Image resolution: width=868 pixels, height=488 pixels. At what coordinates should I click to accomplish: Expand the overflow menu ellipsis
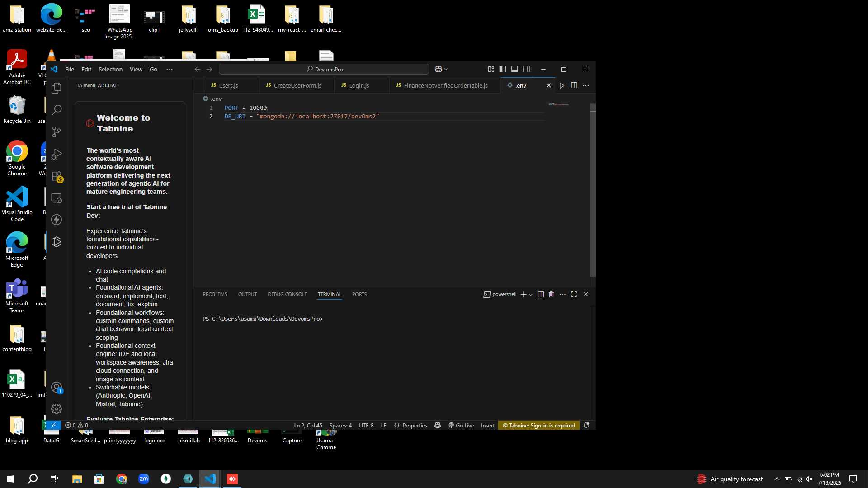tap(170, 69)
